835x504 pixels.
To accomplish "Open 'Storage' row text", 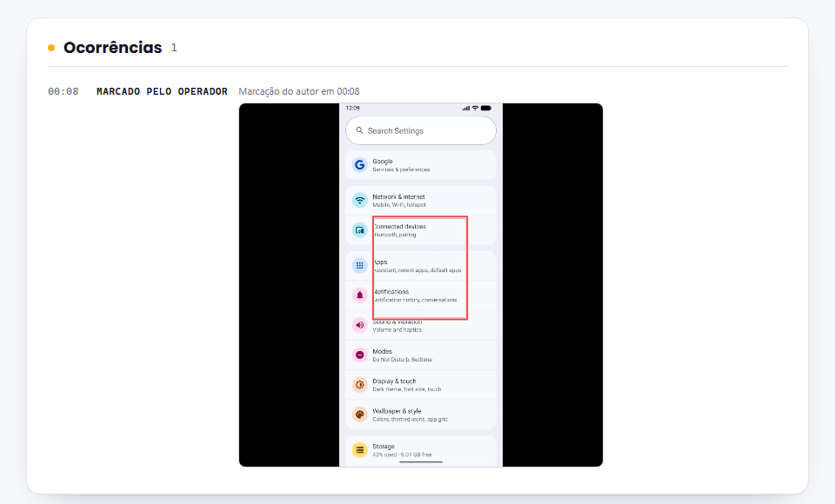I will pos(384,447).
